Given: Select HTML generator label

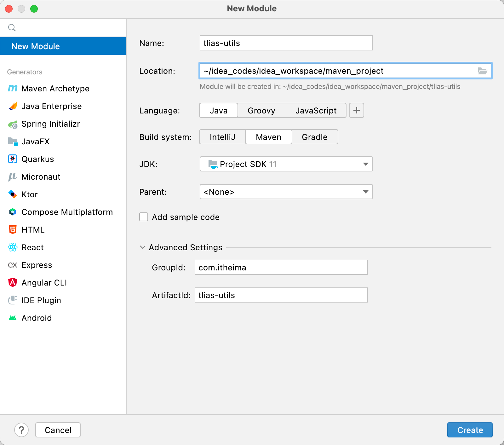Looking at the screenshot, I should point(33,230).
